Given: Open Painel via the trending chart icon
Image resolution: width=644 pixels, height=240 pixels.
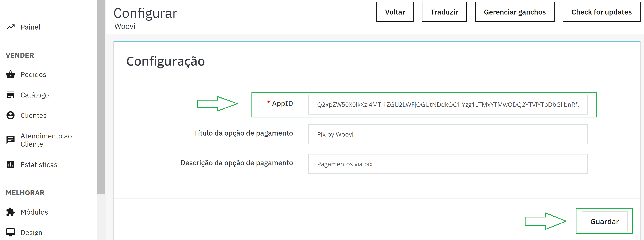Looking at the screenshot, I should coord(10,27).
